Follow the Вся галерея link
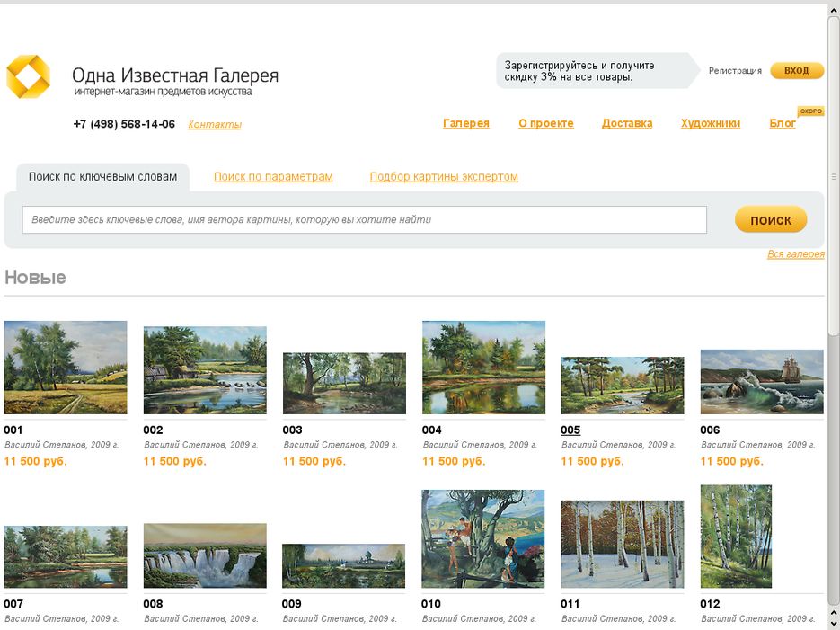Screen dimensions: 840x630 tap(795, 254)
